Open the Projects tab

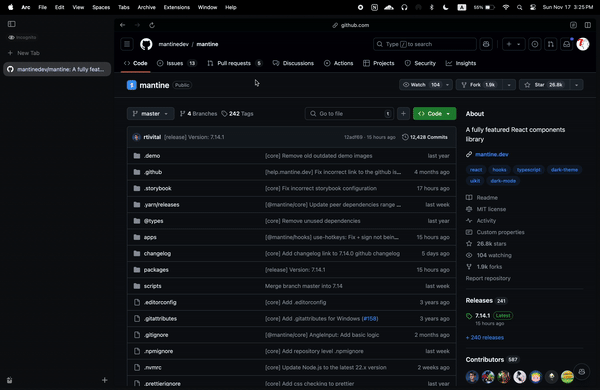coord(378,63)
